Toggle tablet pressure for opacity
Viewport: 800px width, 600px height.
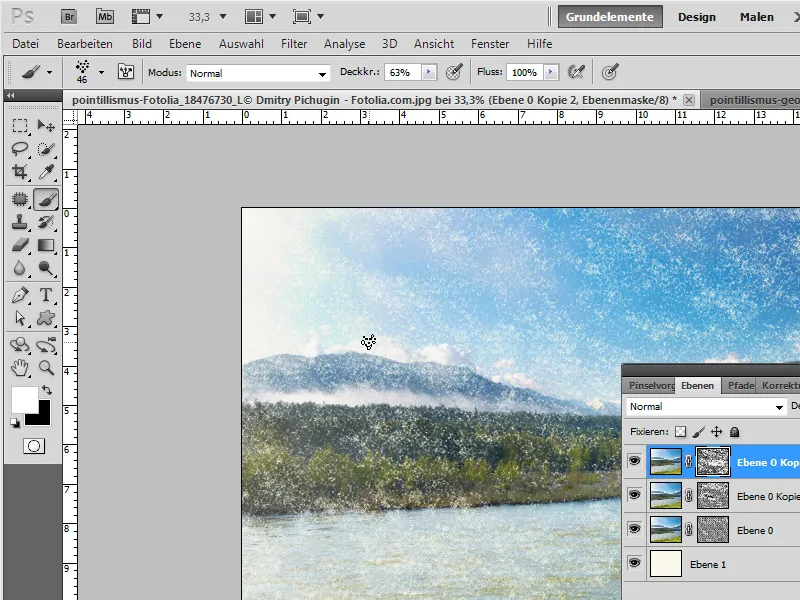[454, 72]
